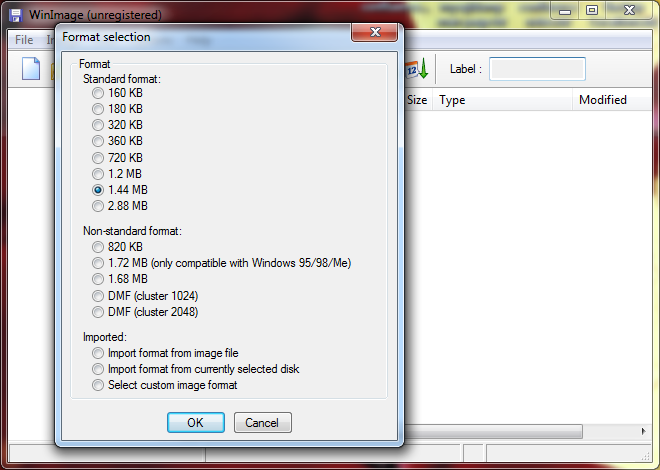Focus the Label text field
This screenshot has height=470, width=660.
coord(537,69)
